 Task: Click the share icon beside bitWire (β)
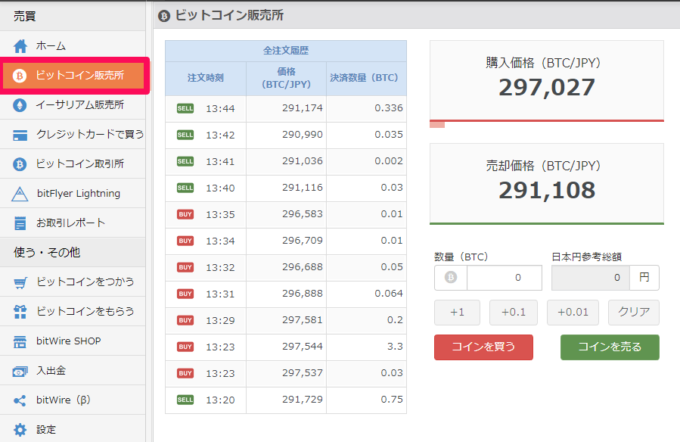tap(20, 400)
